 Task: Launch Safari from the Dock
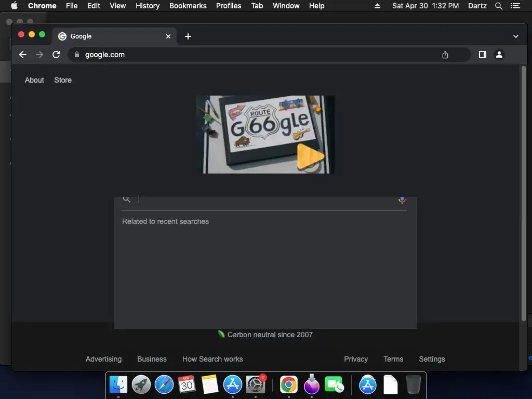tap(164, 385)
